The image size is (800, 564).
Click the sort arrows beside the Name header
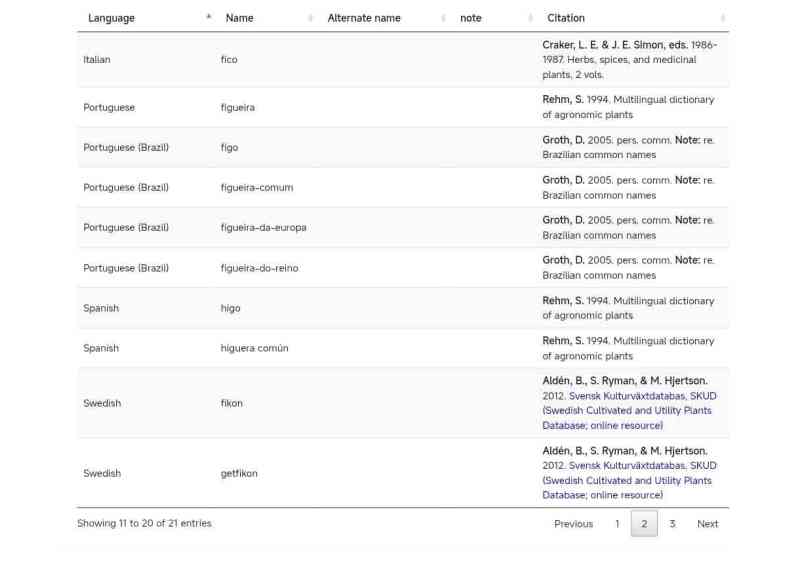point(311,18)
